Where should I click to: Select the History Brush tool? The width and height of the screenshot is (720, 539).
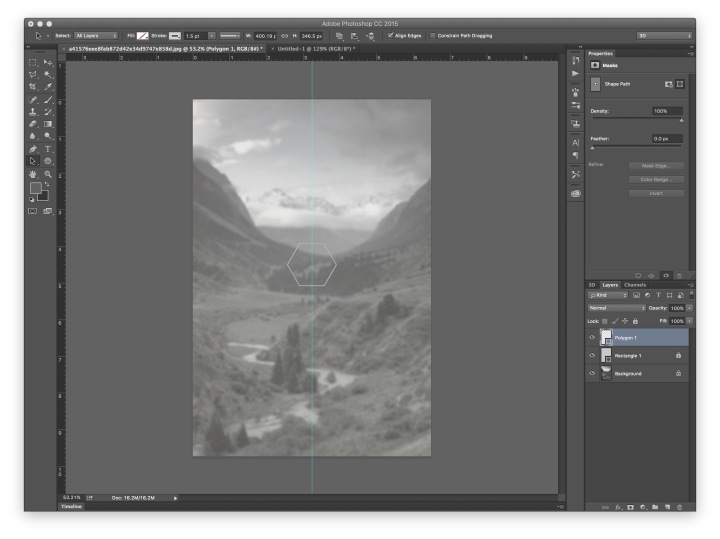point(48,112)
